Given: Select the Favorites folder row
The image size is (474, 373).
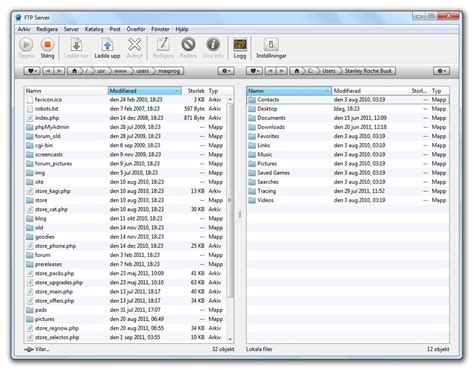Looking at the screenshot, I should 348,136.
